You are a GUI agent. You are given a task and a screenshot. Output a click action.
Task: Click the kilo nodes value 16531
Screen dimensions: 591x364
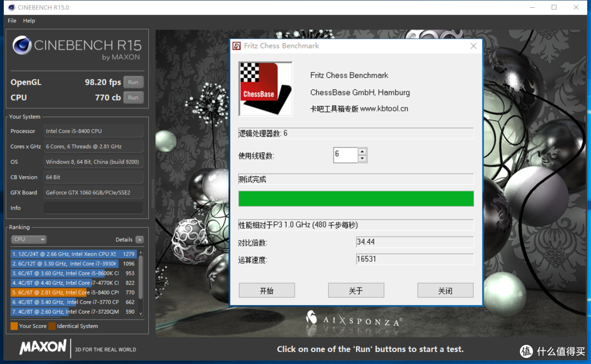[x=415, y=259]
